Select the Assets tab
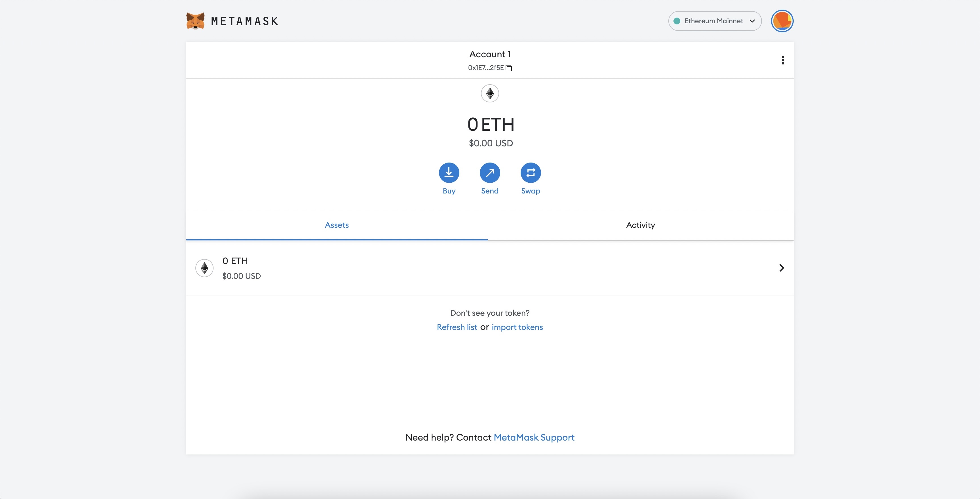Screen dimensions: 980x499 pyautogui.click(x=336, y=225)
